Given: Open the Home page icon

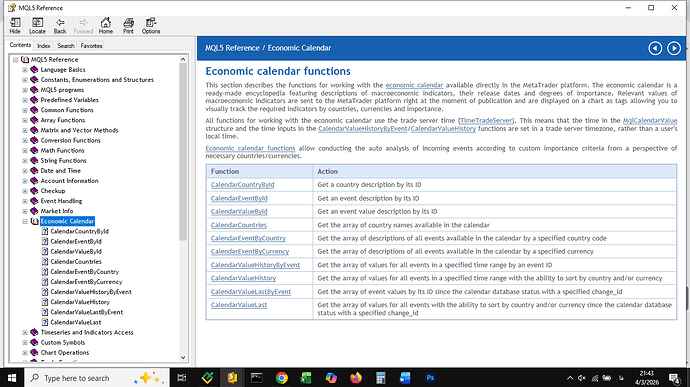Looking at the screenshot, I should (x=106, y=26).
